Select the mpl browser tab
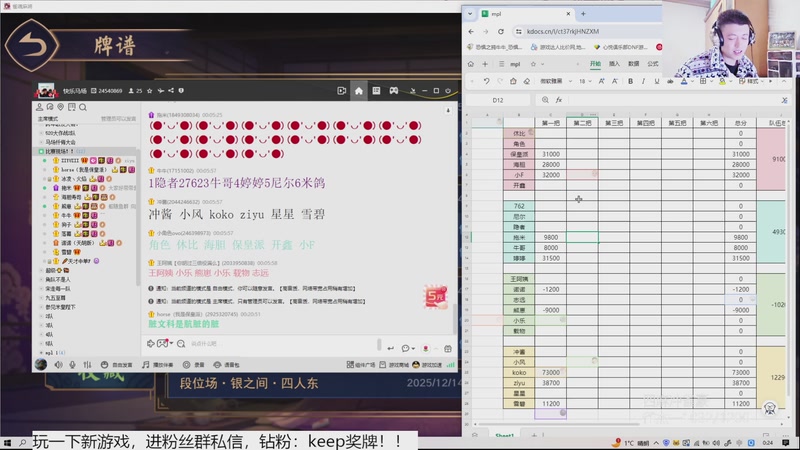The image size is (800, 450). tap(526, 14)
